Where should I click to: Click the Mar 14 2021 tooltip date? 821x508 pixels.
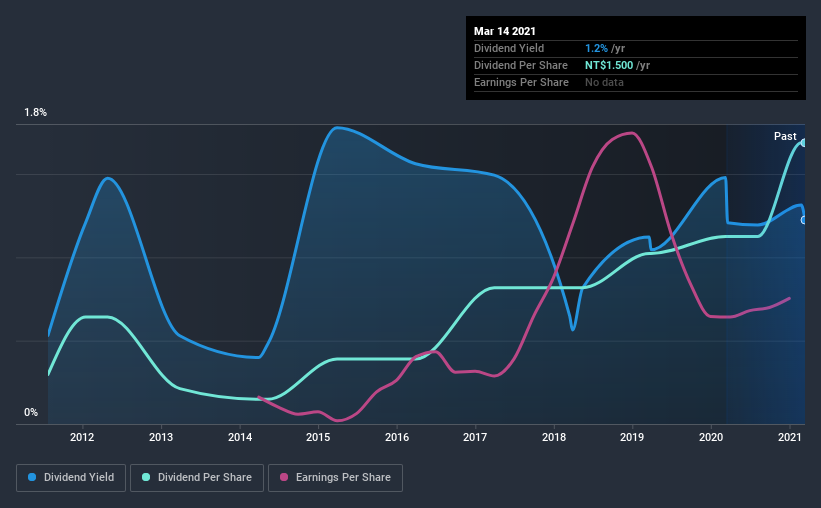click(505, 31)
